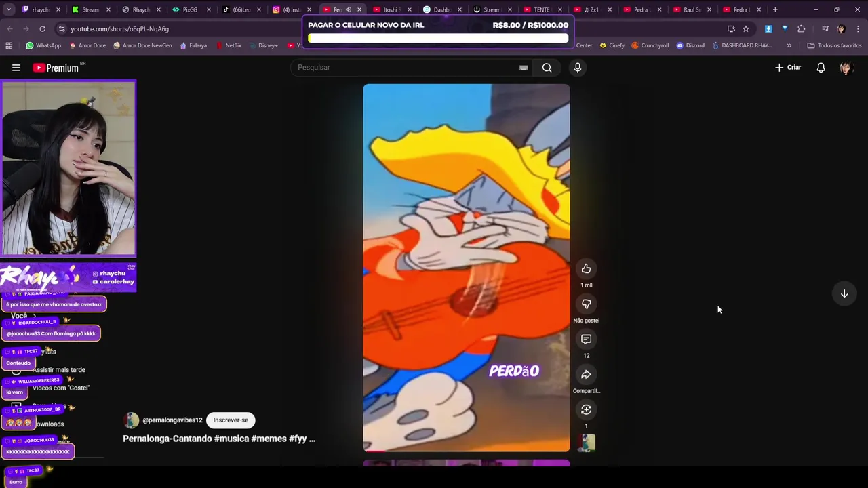Viewport: 868px width, 488px height.
Task: Go back to previous page
Action: pos(9,29)
